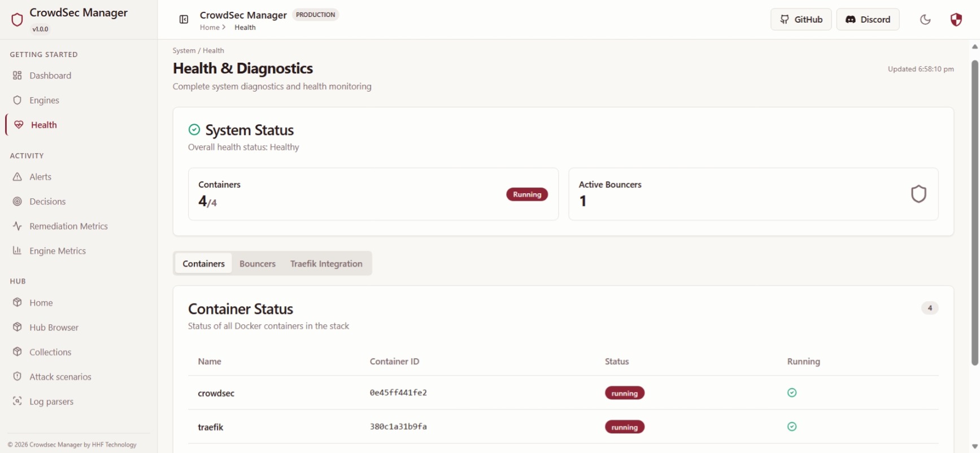Click the System Status check icon
The width and height of the screenshot is (980, 453).
click(194, 130)
